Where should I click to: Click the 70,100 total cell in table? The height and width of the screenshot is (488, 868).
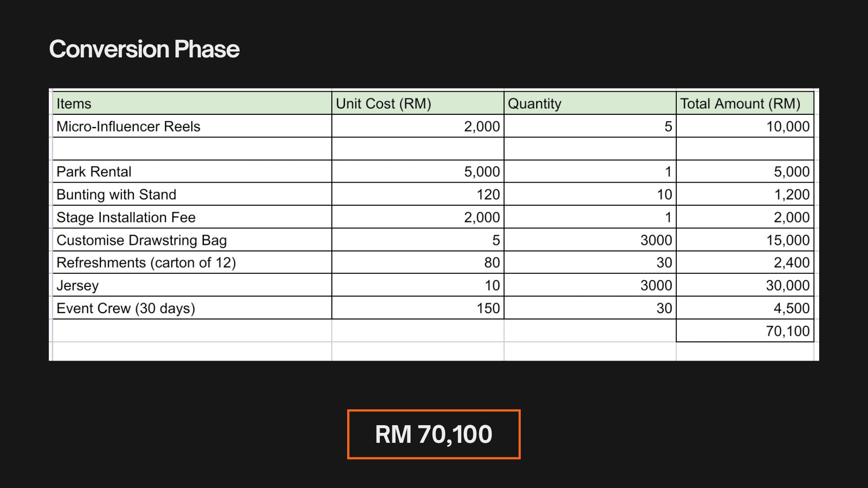click(x=745, y=331)
